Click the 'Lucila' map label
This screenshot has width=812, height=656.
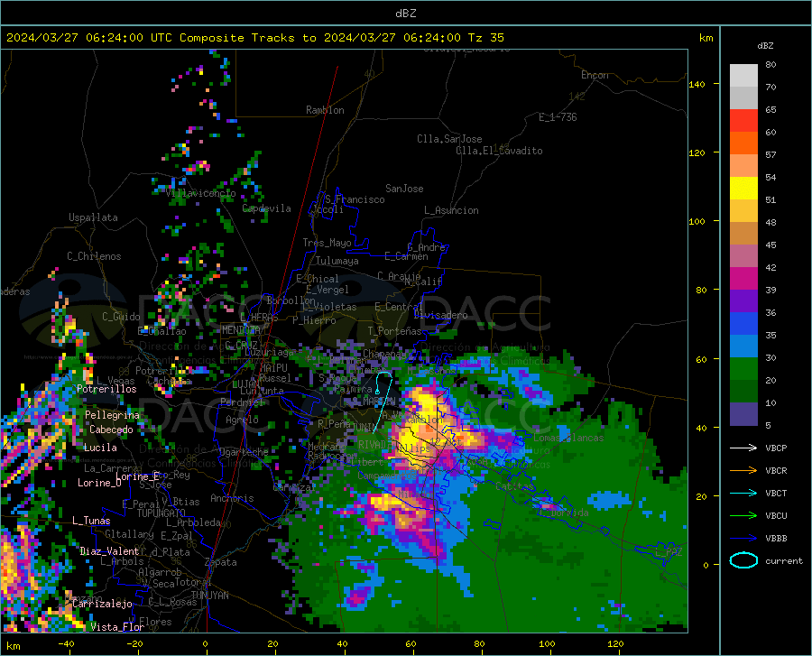tap(100, 448)
